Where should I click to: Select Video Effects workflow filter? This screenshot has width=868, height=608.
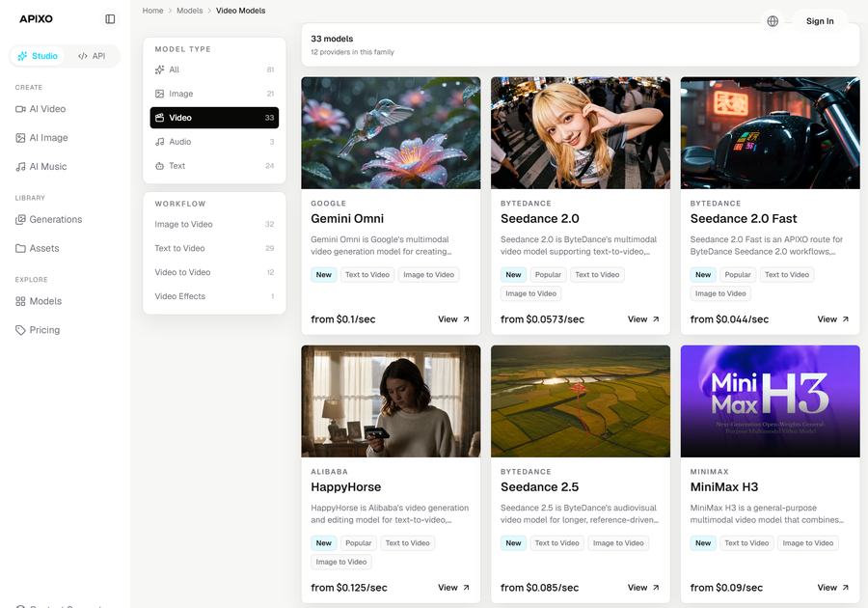[214, 296]
